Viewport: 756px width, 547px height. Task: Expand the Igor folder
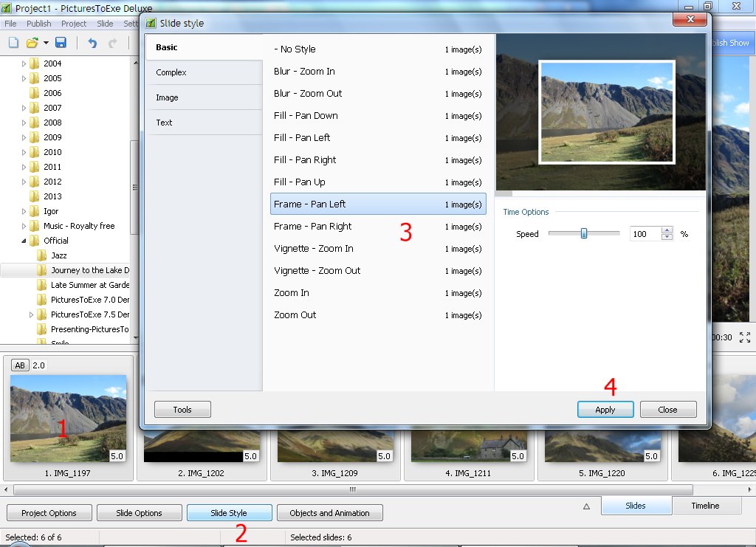[x=24, y=211]
